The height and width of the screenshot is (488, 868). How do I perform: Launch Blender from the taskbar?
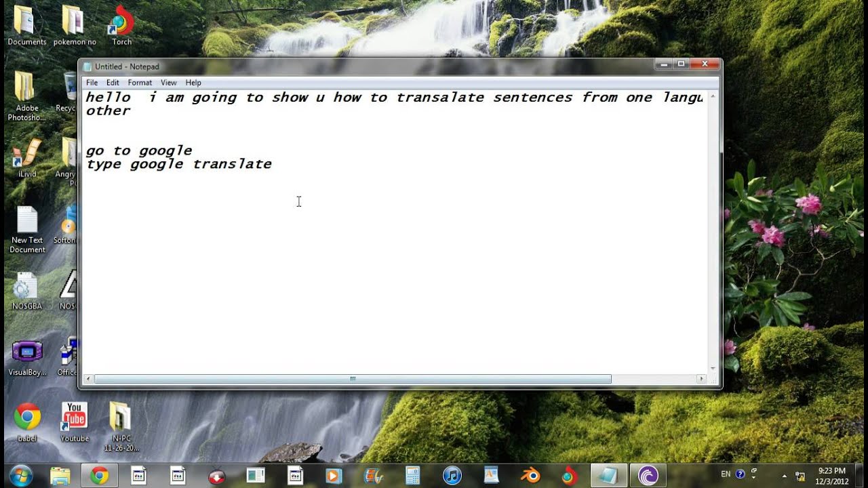click(x=530, y=476)
